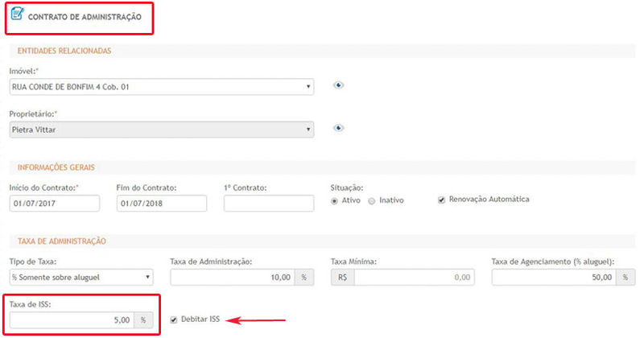Focus the empty 1º Contrato field
The image size is (644, 338).
coord(268,203)
